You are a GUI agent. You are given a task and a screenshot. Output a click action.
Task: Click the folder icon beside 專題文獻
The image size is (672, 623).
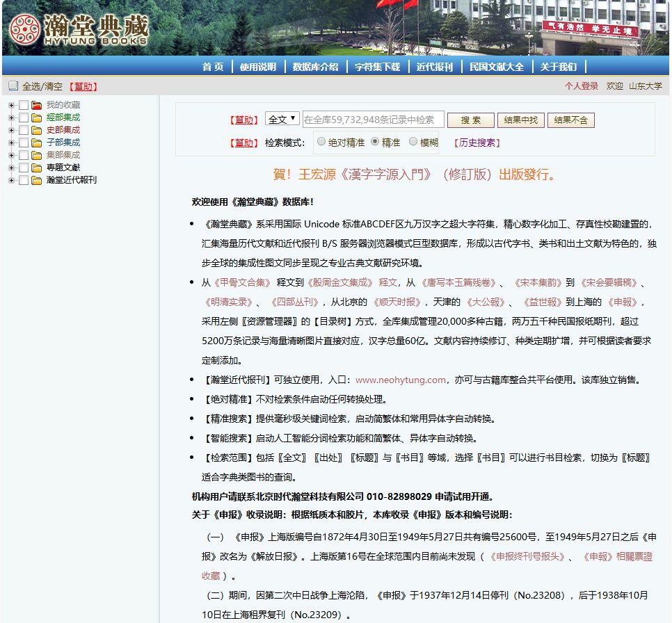[36, 168]
